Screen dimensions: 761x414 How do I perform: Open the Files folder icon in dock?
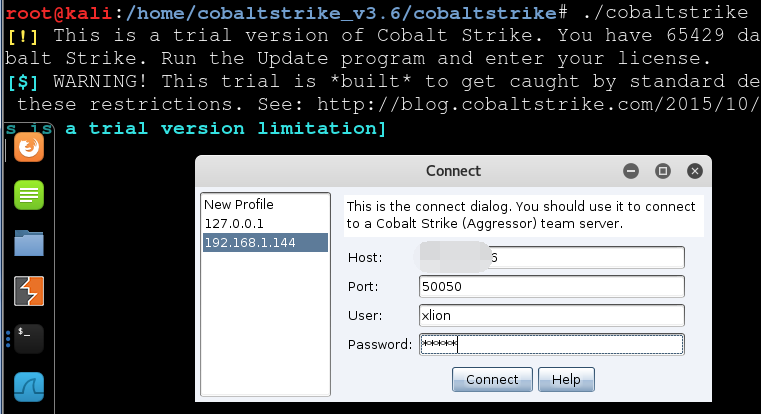[x=29, y=243]
